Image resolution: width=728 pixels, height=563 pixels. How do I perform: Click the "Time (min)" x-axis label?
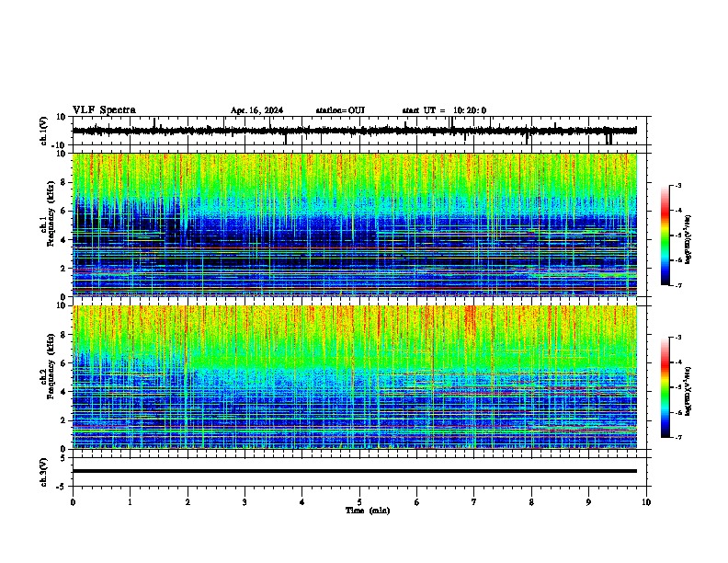pos(368,511)
